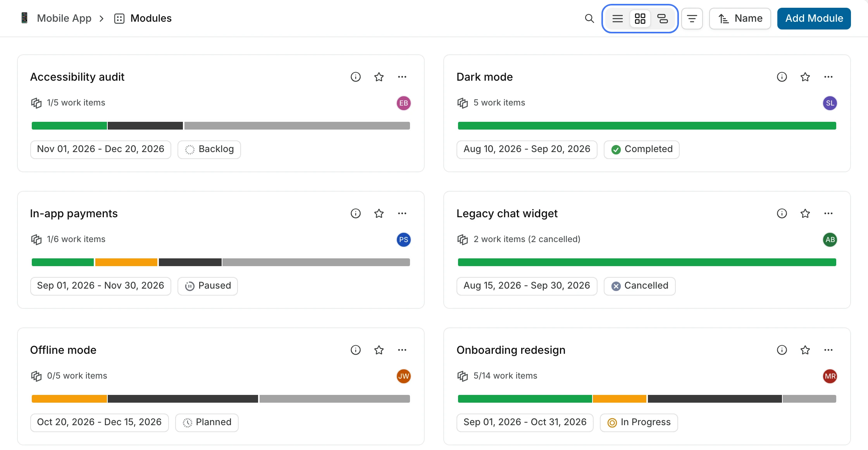Screen dimensions: 868x450
Task: Star the Dark mode module
Action: 805,77
